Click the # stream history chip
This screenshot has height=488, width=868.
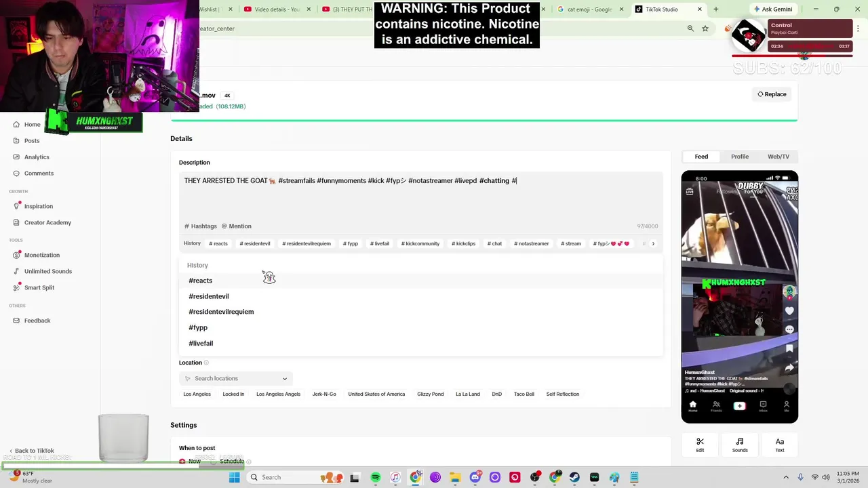[571, 243]
